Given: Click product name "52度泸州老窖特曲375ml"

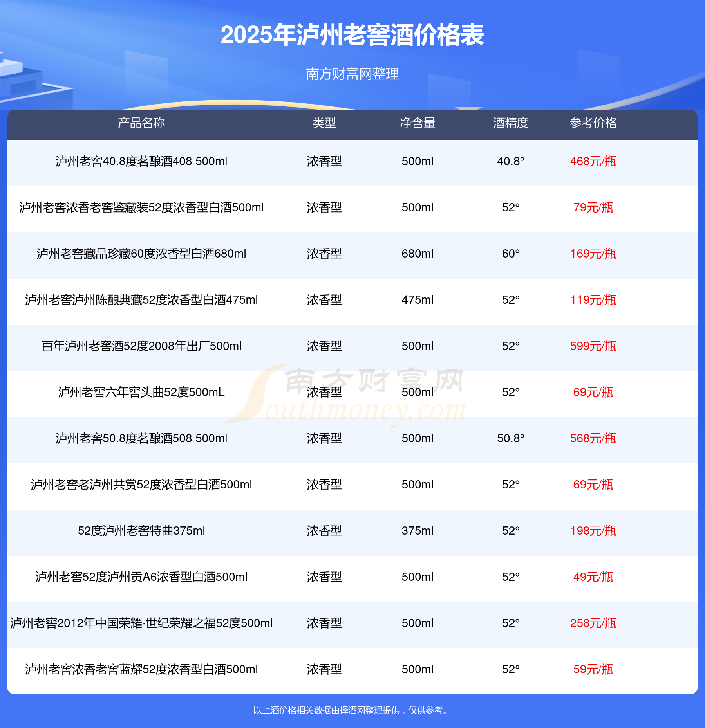Looking at the screenshot, I should coord(141,531).
